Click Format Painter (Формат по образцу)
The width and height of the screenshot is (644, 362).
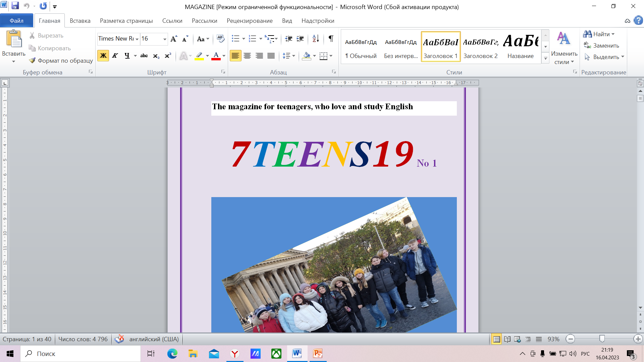point(61,60)
